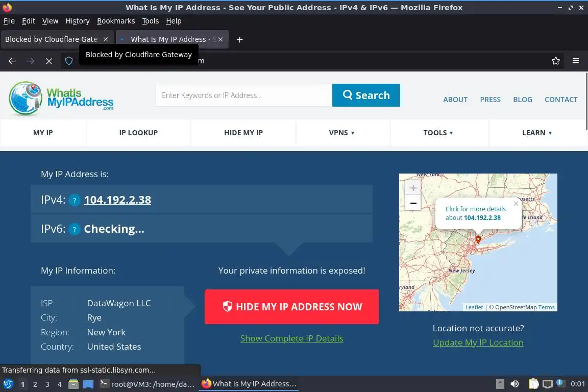Close the Blocked by Cloudflare Gateway tab
The image size is (588, 392).
106,39
